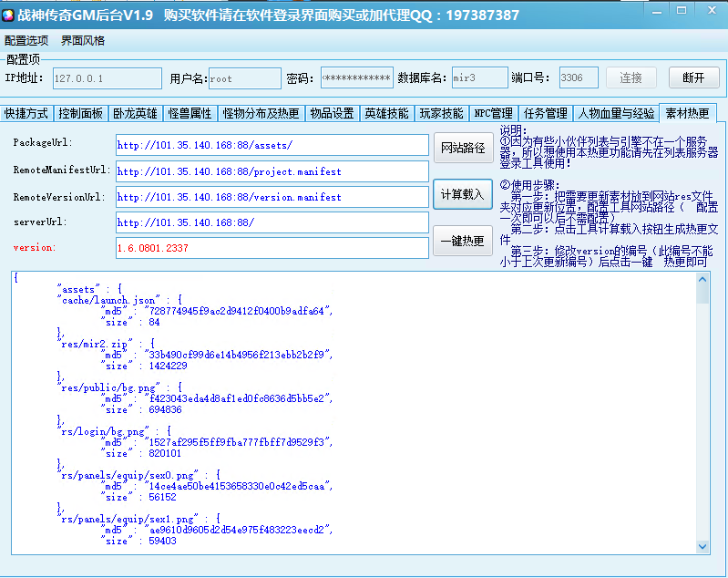Switch to the 怪兽属性 tab
The height and width of the screenshot is (578, 728).
pos(190,113)
